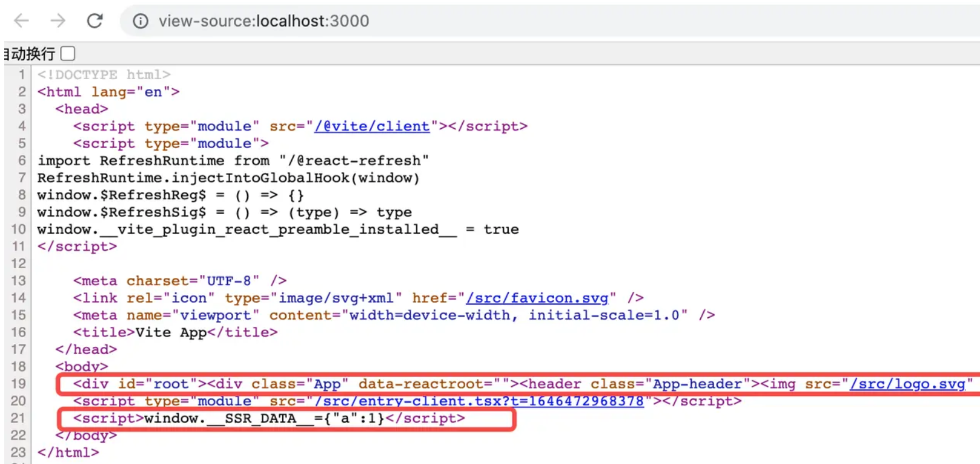The image size is (980, 464).
Task: Click the window.__SSR_DATA__ script line
Action: 269,419
